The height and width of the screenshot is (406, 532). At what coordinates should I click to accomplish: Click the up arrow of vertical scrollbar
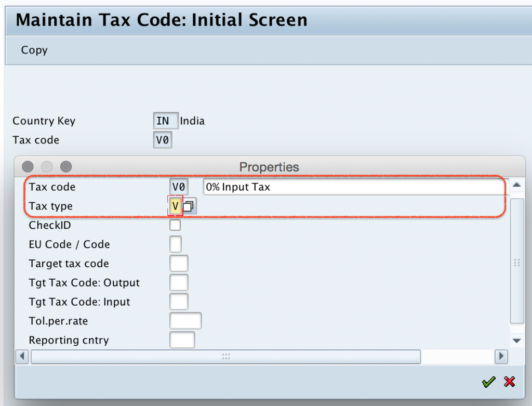click(516, 184)
